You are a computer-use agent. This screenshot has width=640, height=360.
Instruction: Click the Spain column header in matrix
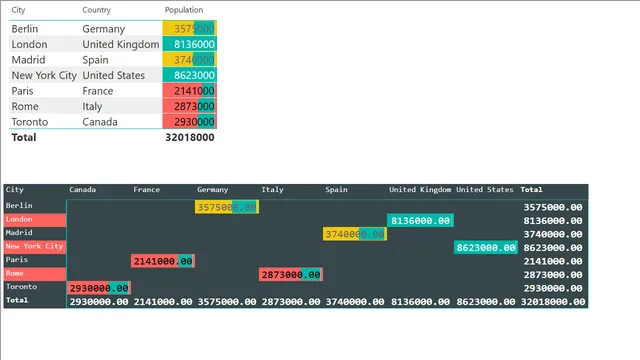tap(336, 190)
